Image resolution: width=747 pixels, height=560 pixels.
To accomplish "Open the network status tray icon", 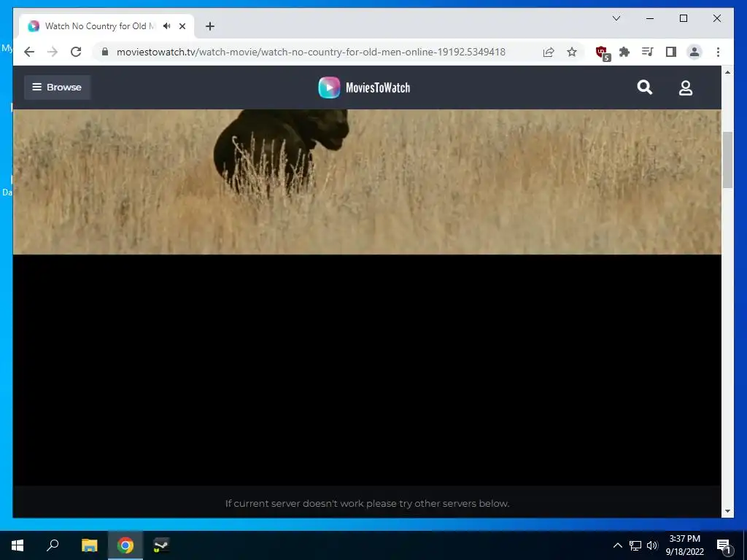I will 635,545.
